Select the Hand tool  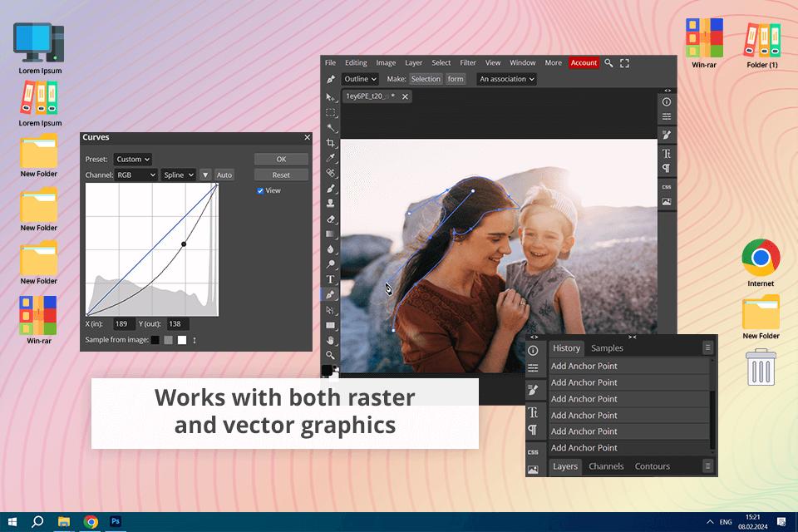(x=330, y=340)
